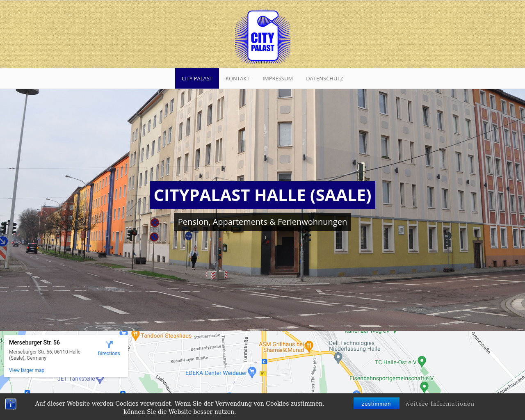Click Merseburger Str. 56 address title
Viewport: 525px width, 420px height.
tap(34, 342)
